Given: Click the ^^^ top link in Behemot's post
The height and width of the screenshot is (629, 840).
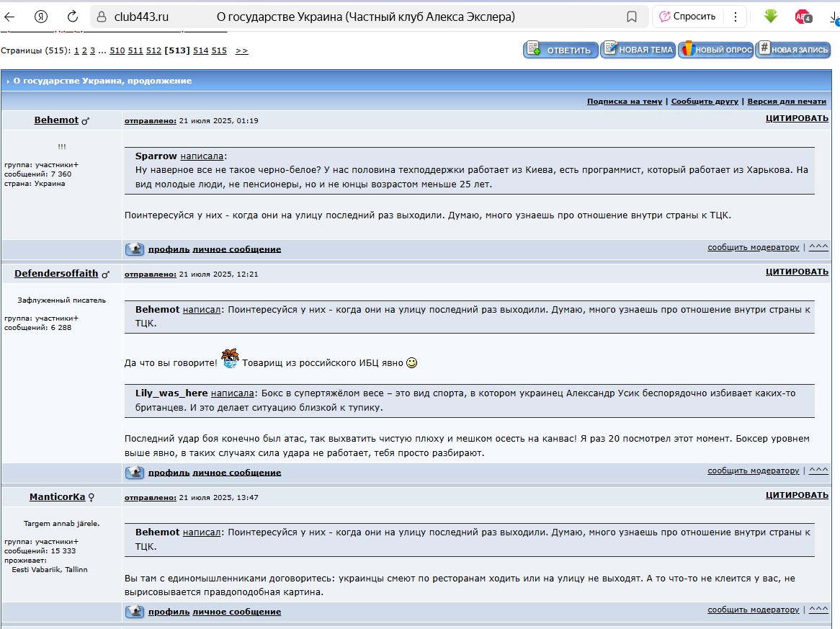Looking at the screenshot, I should coord(818,247).
